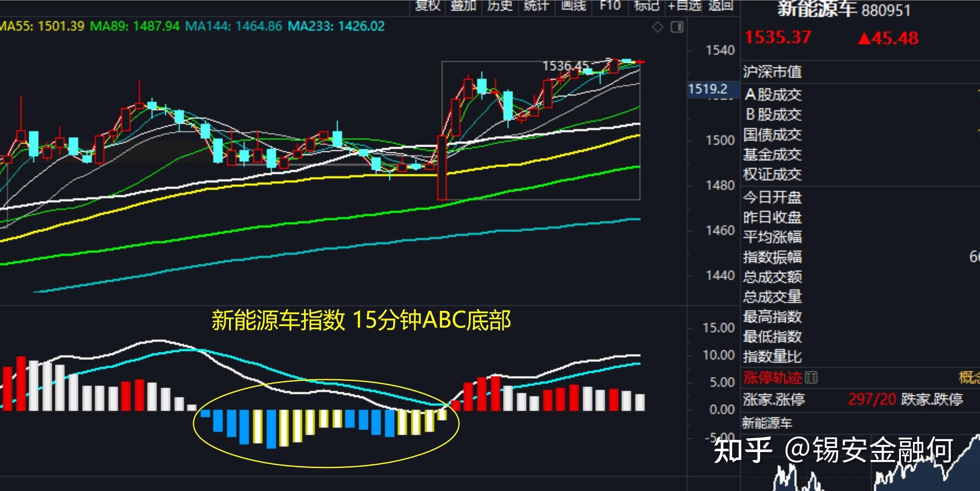Click the current price 1535.37
The image size is (980, 491).
[778, 37]
